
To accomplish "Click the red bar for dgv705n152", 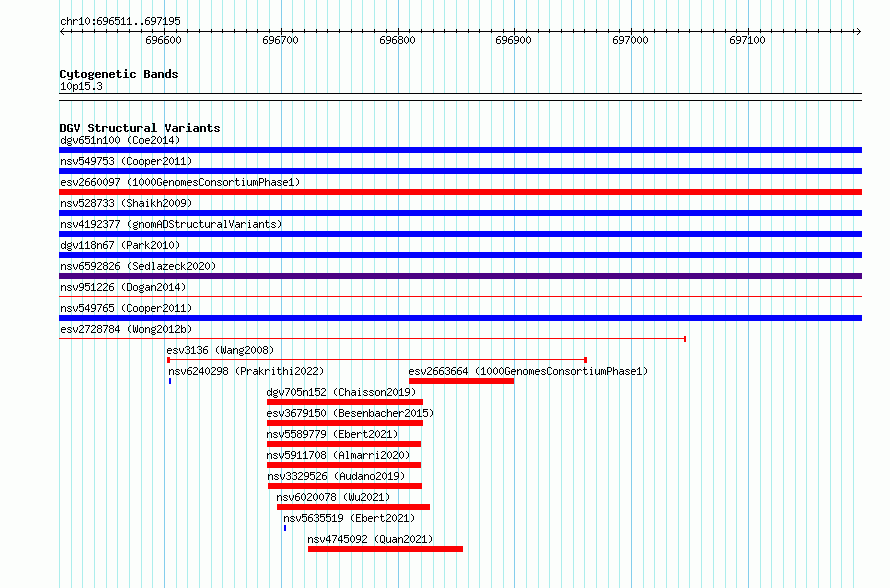I will [345, 402].
